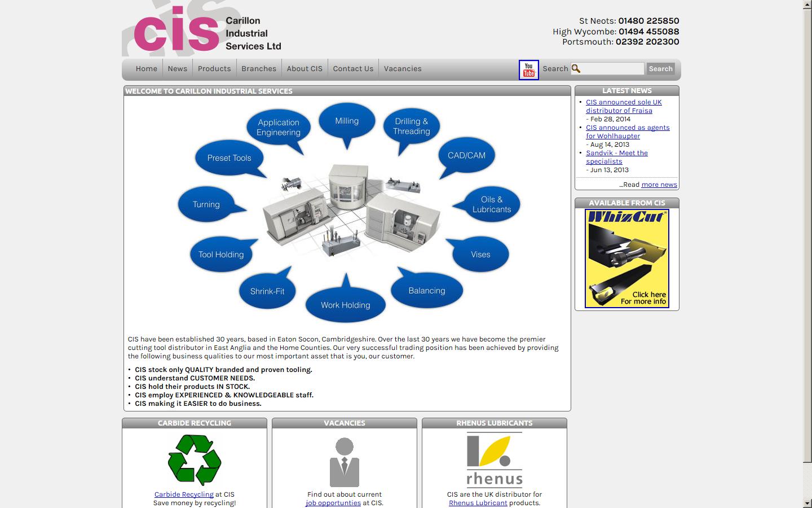Image resolution: width=812 pixels, height=508 pixels.
Task: Open the Shrink-Fit category
Action: coord(267,291)
